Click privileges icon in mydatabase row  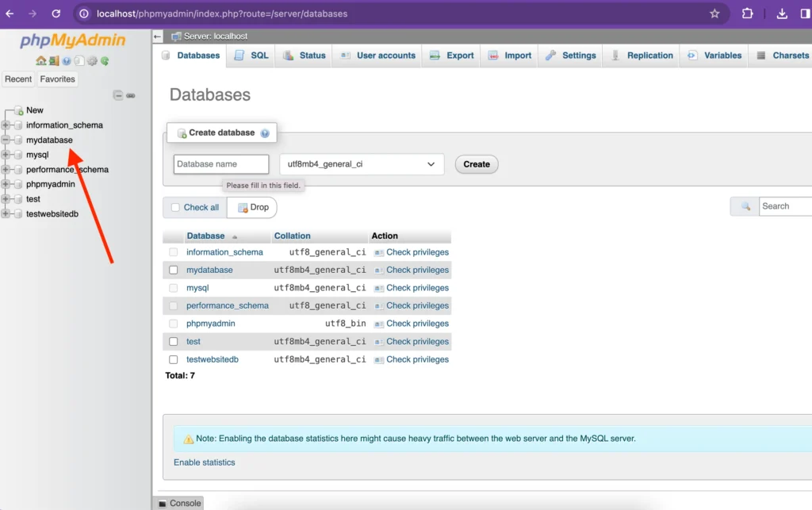tap(378, 270)
